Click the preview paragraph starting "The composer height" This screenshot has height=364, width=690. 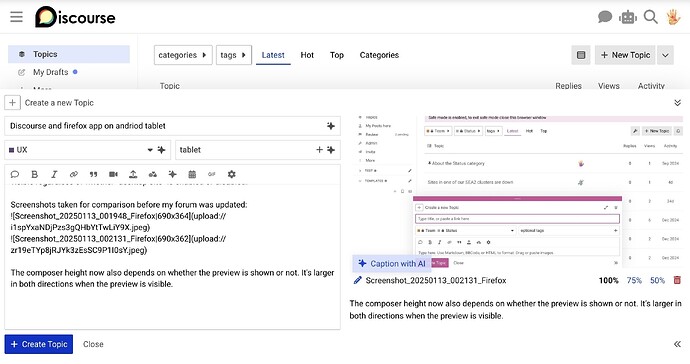click(x=515, y=309)
